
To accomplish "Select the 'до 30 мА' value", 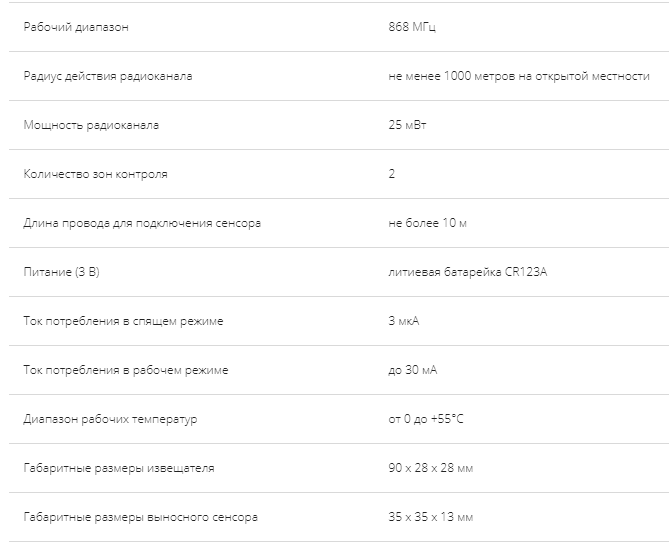I will click(x=413, y=370).
